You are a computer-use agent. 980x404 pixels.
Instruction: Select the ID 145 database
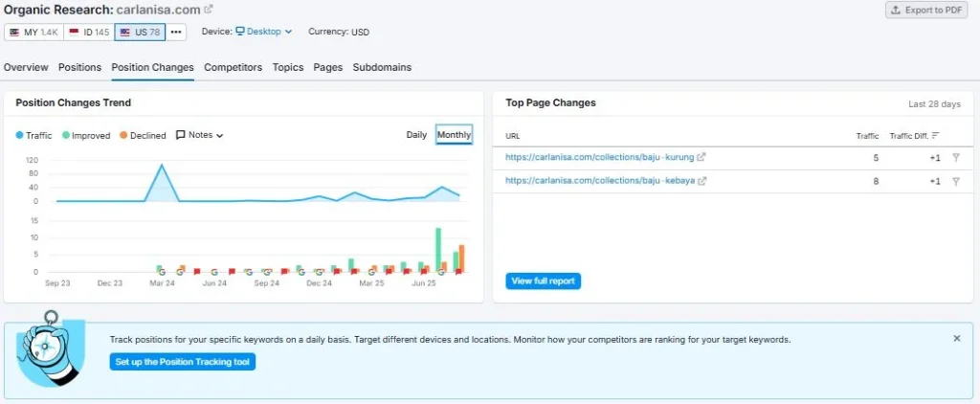click(89, 32)
